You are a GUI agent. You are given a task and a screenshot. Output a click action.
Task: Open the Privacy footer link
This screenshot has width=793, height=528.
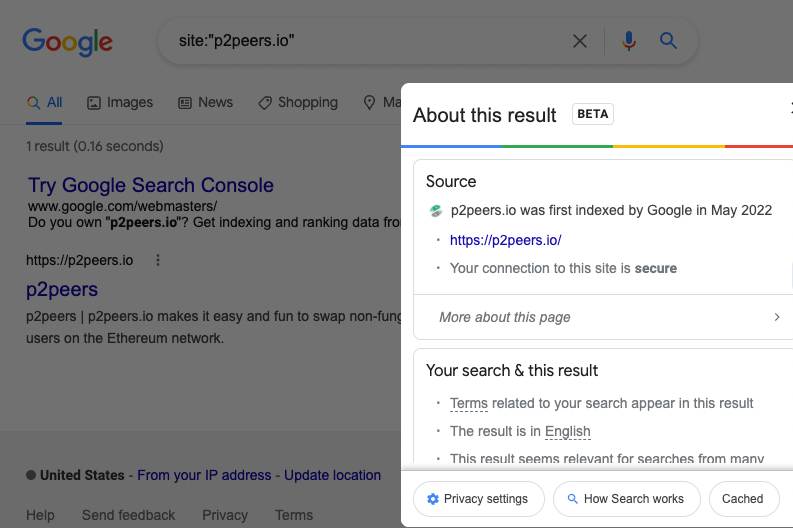click(225, 515)
